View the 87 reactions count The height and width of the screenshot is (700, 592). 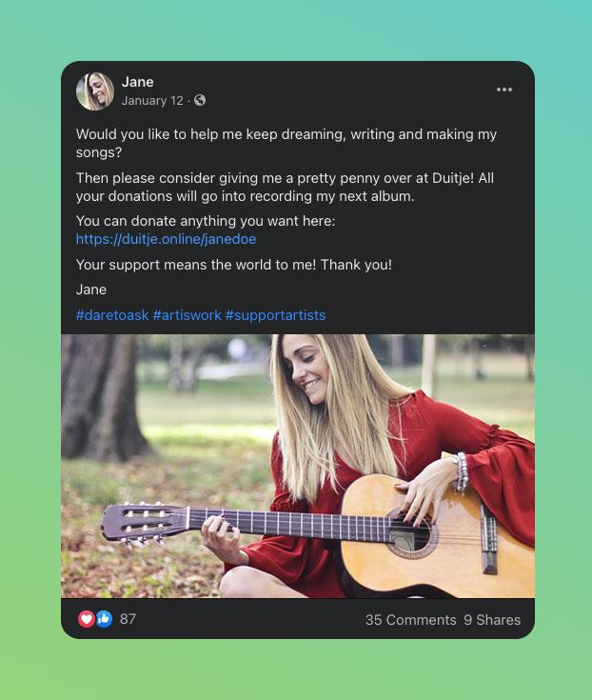click(x=128, y=619)
